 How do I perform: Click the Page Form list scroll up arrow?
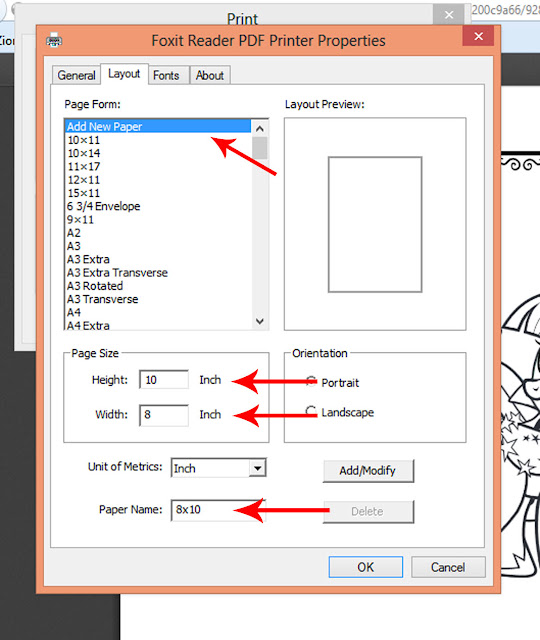(260, 129)
